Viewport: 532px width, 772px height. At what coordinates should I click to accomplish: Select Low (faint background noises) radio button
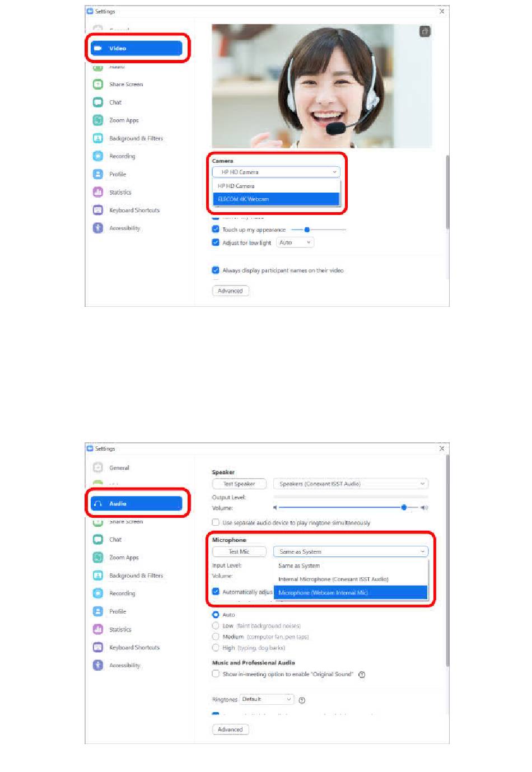(216, 626)
